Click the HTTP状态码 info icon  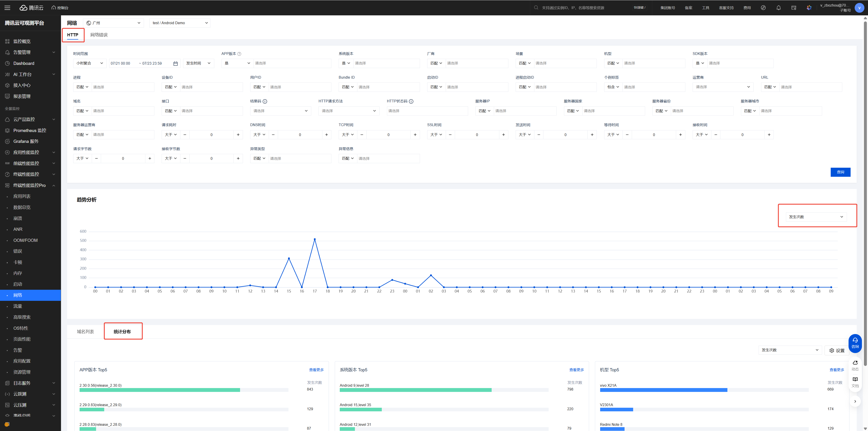[x=411, y=101]
